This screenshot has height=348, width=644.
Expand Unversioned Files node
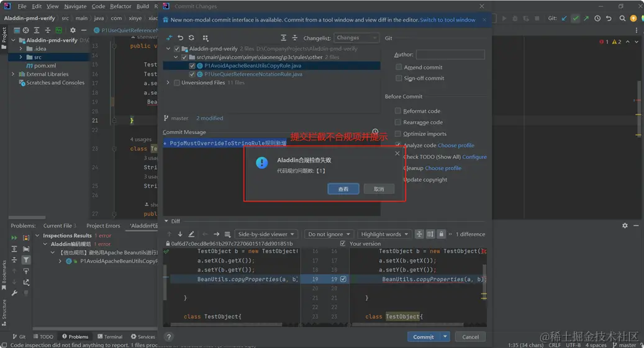tap(168, 83)
